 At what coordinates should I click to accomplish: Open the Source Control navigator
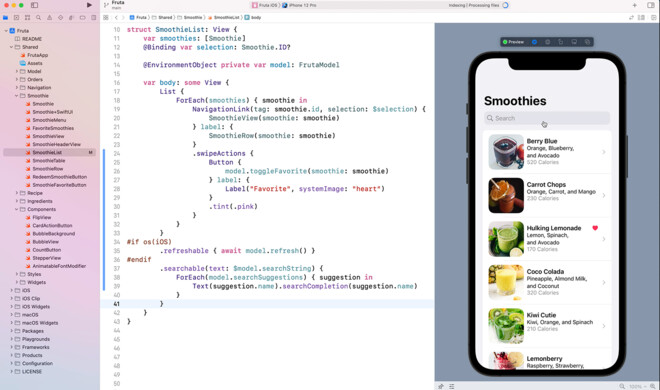pos(16,18)
